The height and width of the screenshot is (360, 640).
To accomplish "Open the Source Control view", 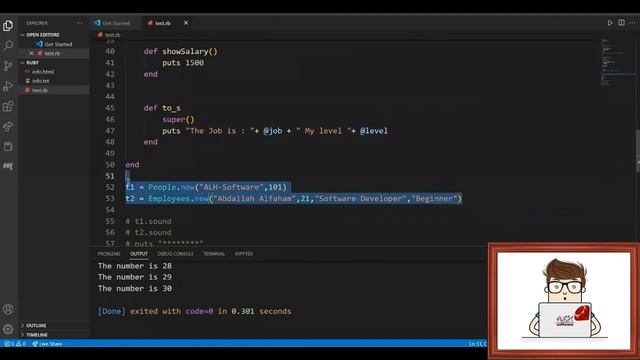I will point(8,66).
